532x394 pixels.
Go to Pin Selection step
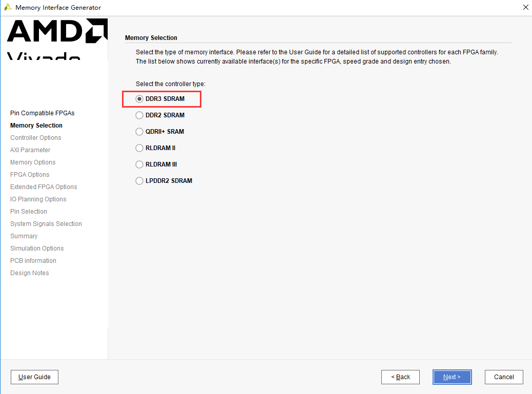click(x=29, y=211)
